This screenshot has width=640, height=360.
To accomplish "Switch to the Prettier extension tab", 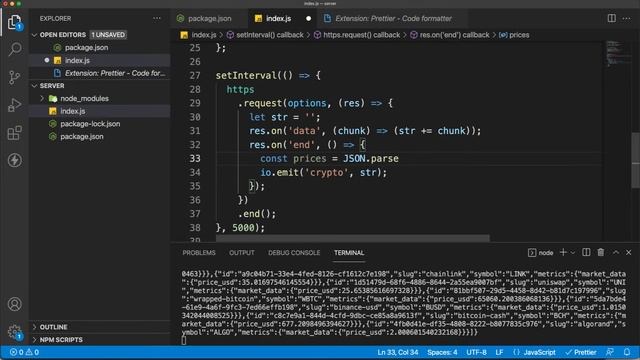I will tap(393, 18).
